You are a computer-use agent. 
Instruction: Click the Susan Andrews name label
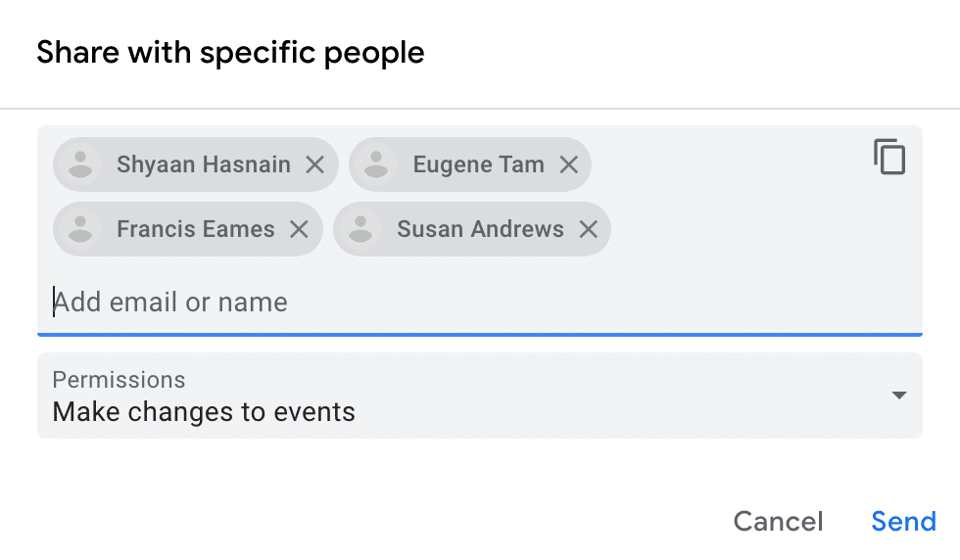(480, 229)
